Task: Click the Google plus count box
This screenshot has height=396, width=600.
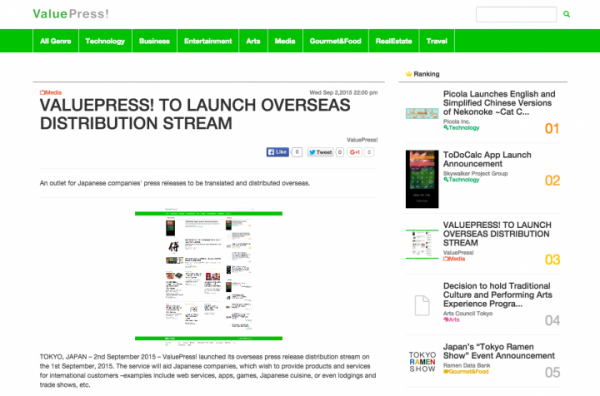Action: [x=369, y=152]
